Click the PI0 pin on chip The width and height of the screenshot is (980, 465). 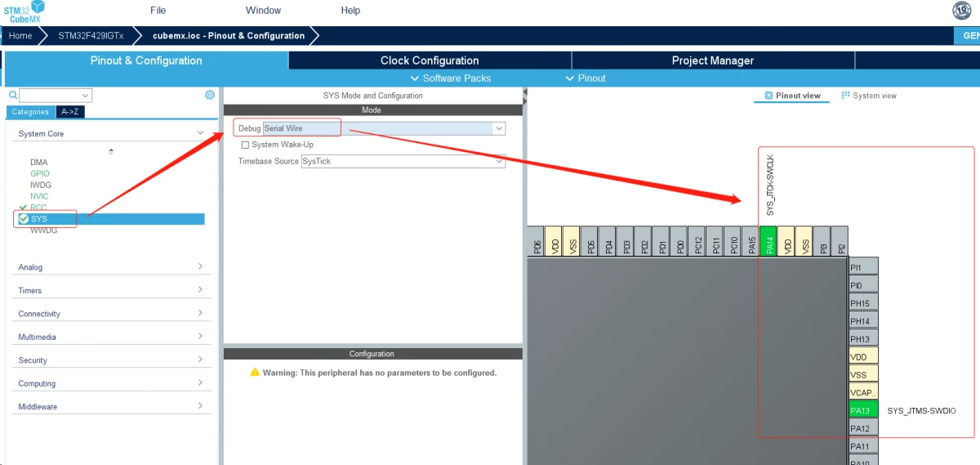point(863,284)
